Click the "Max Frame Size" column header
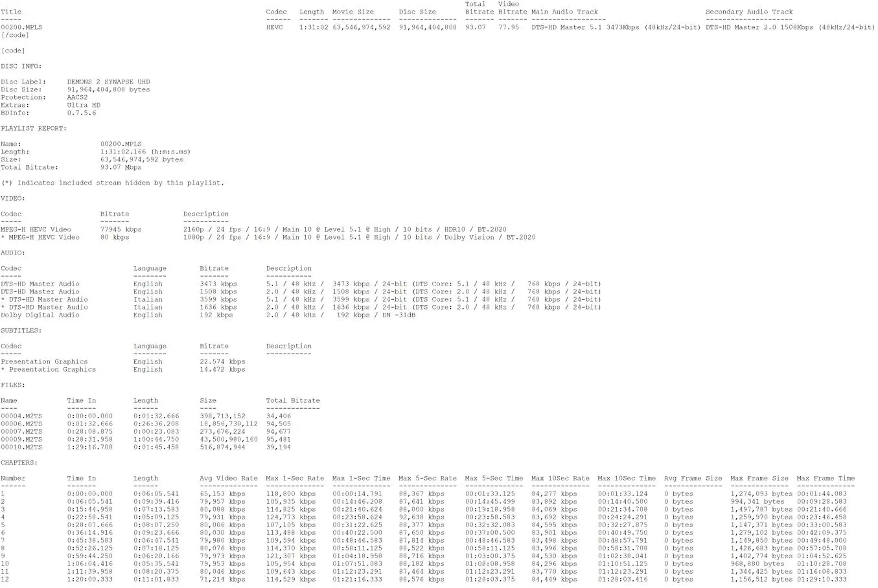Screen dimensions: 878x588 tap(759, 478)
